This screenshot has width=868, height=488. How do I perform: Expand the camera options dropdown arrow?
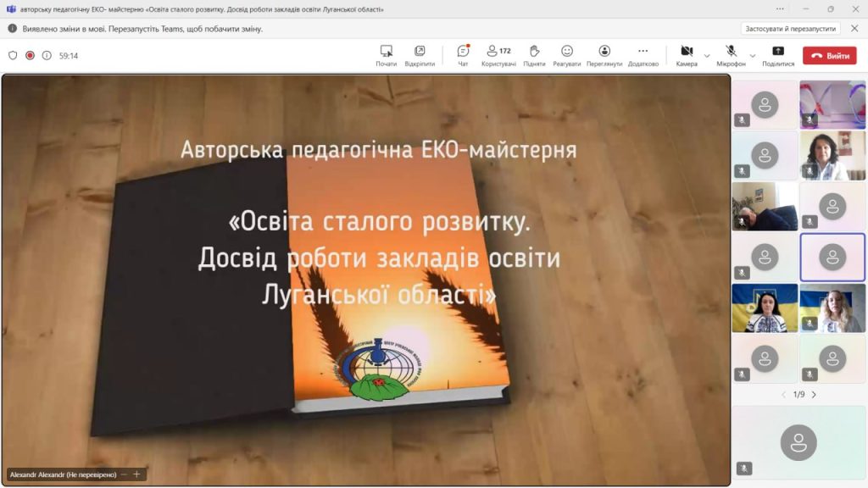pos(707,56)
